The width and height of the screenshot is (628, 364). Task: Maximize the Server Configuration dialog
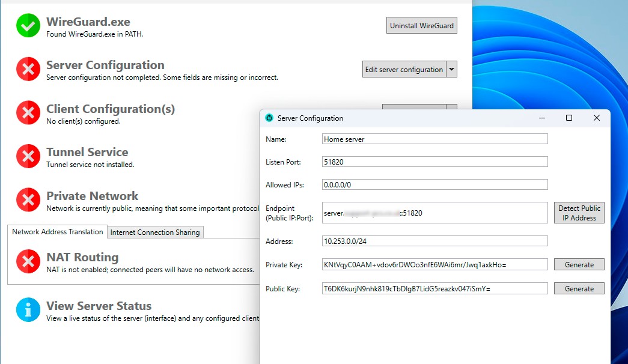coord(569,118)
